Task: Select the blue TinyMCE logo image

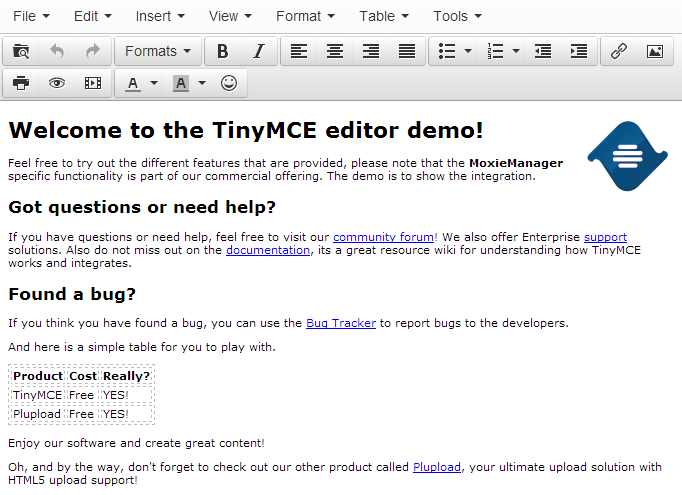Action: click(x=627, y=156)
